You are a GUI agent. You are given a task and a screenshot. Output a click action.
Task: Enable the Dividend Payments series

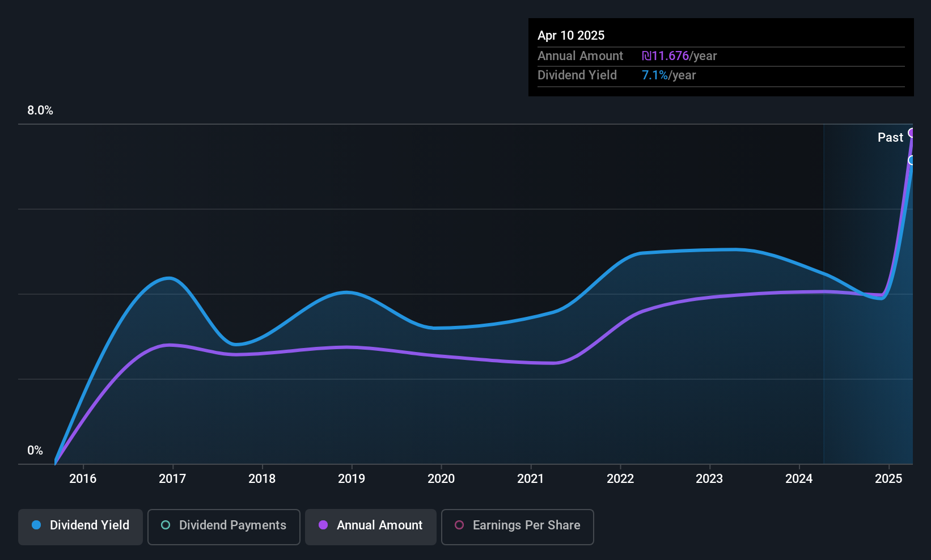(x=224, y=527)
